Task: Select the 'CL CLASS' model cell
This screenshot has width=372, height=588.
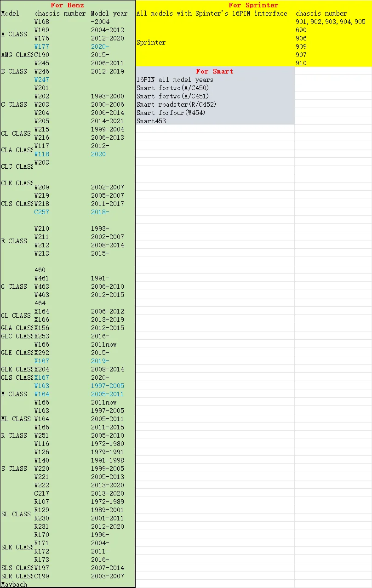Action: coord(16,133)
